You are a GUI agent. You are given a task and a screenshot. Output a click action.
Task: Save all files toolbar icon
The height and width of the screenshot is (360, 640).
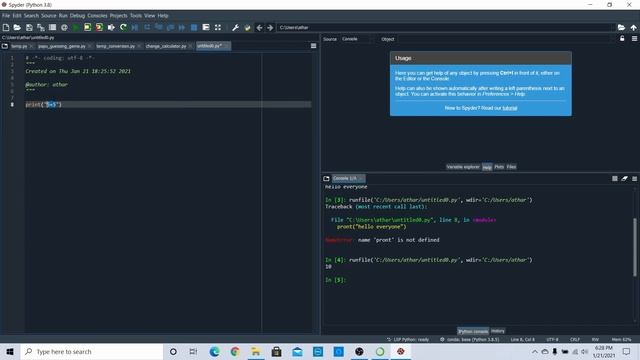click(41, 27)
